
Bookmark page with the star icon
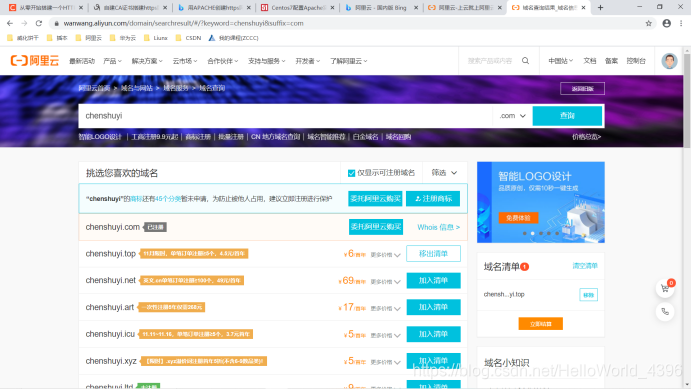click(648, 23)
